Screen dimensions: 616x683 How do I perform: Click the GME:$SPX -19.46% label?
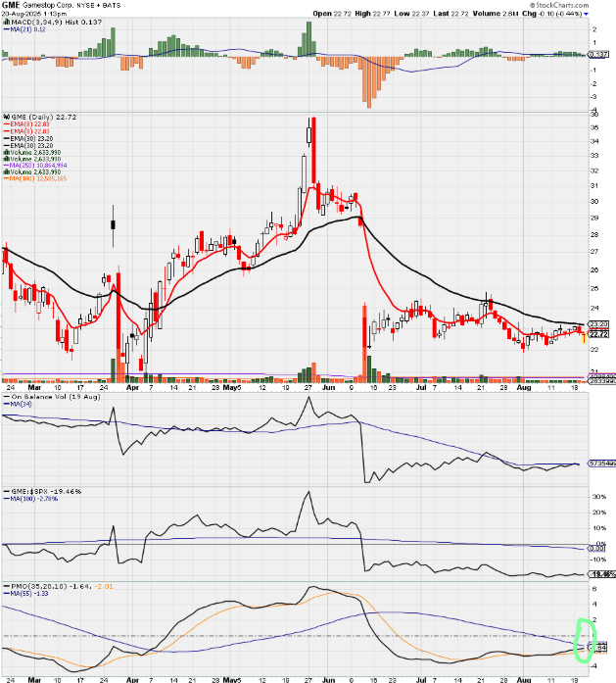[x=46, y=491]
